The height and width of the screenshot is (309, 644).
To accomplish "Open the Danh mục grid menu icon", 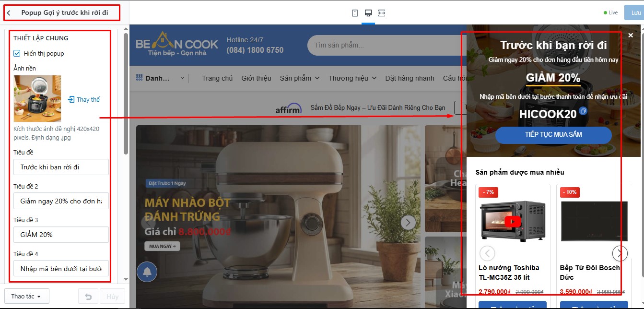I will (x=140, y=78).
